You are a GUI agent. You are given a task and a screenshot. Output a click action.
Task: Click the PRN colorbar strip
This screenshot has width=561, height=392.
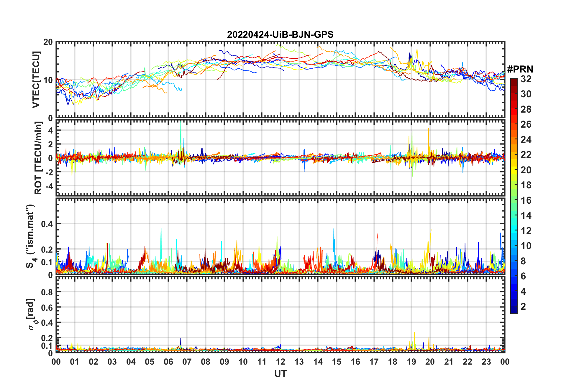point(514,196)
